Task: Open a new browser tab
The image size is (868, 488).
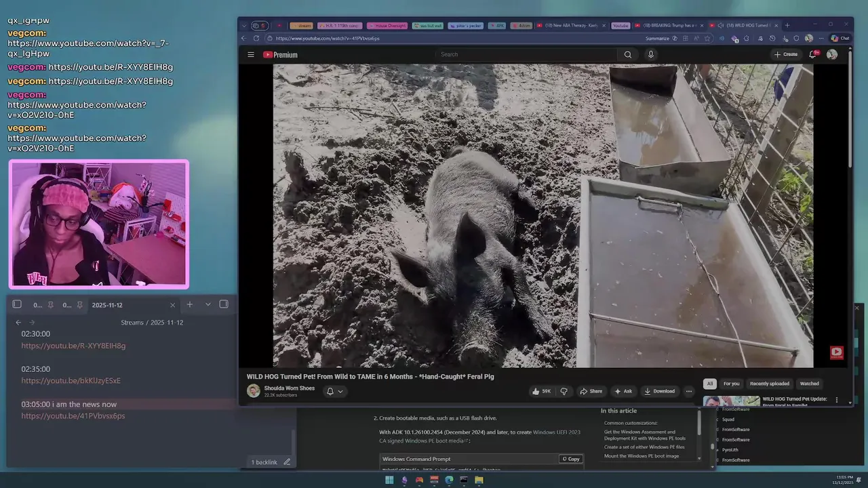Action: [787, 26]
